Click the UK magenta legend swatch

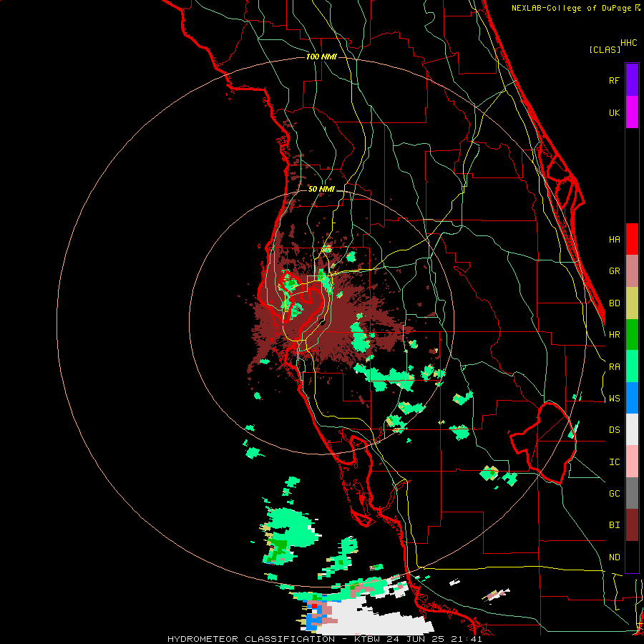632,112
